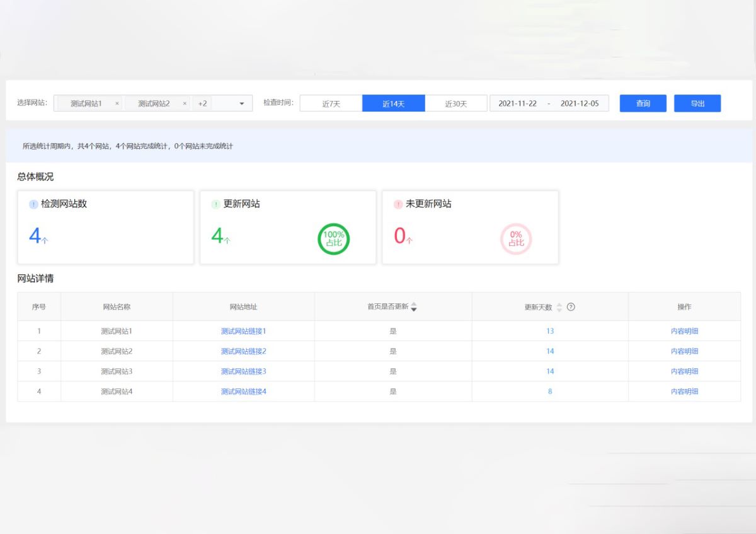Viewport: 756px width, 534px height.
Task: Click the 100% 占比 green progress ring
Action: click(333, 239)
